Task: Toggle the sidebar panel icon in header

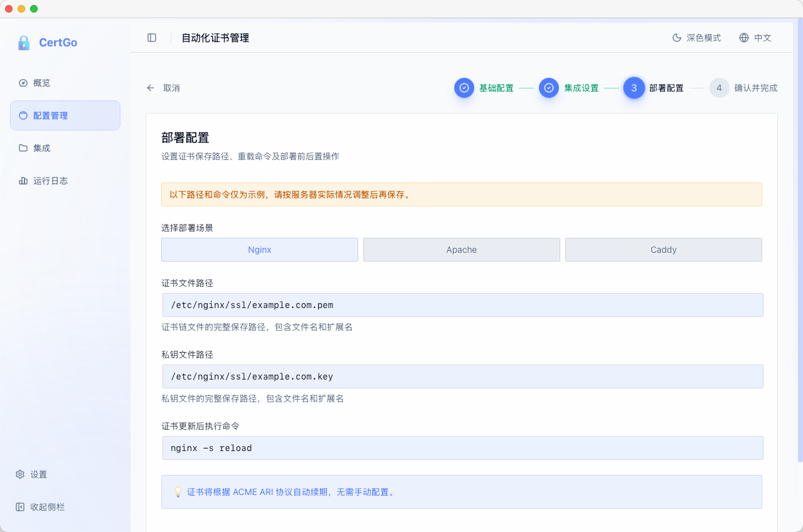Action: click(152, 38)
